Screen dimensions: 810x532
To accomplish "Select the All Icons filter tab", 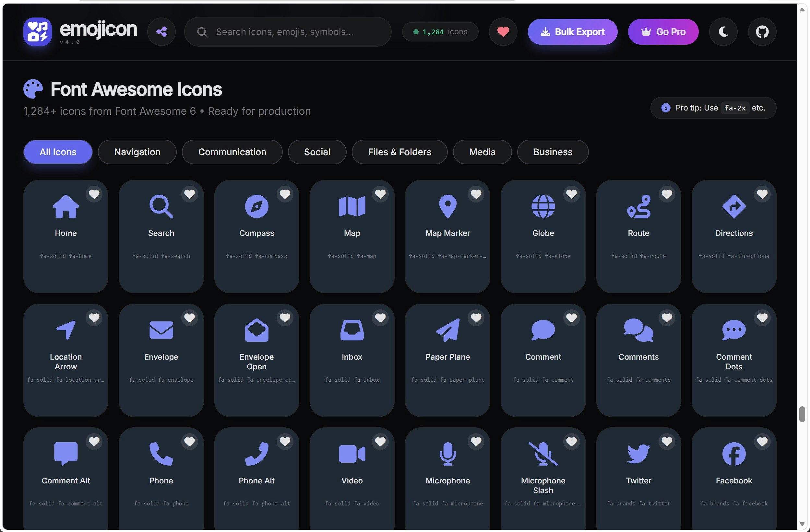I will (x=58, y=152).
